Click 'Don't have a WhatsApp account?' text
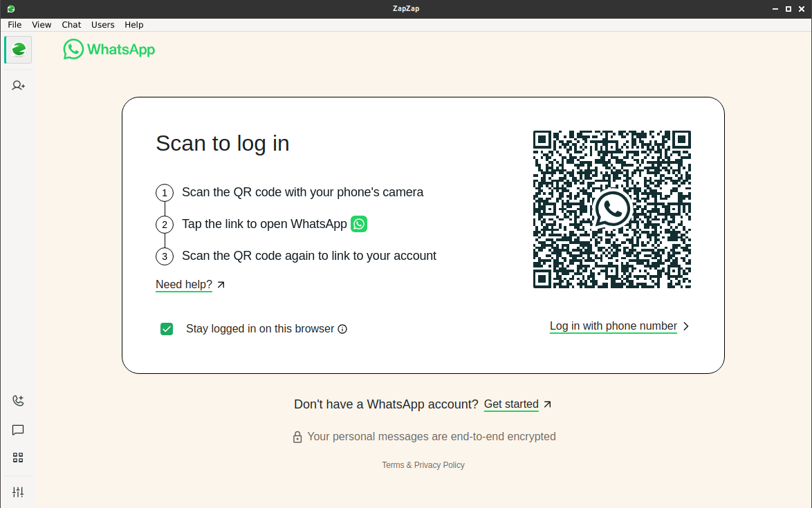Image resolution: width=812 pixels, height=508 pixels. 386,404
